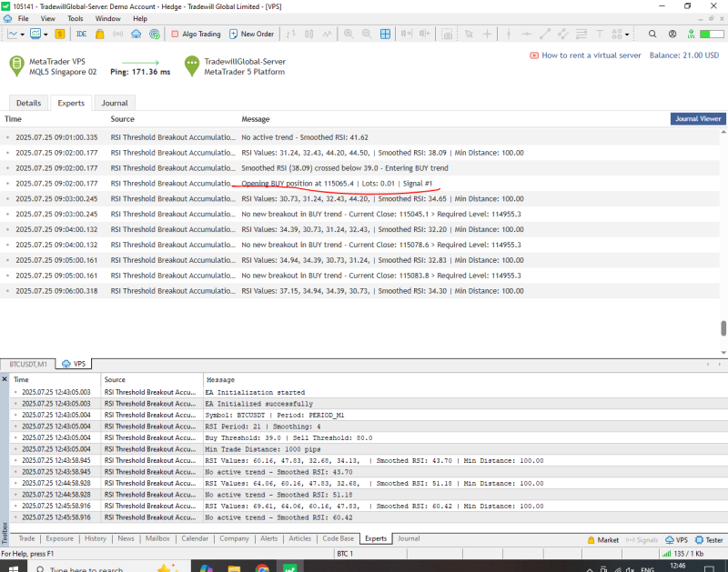Select the upper Experts tab
Screen dimensions: 728x572
click(71, 103)
